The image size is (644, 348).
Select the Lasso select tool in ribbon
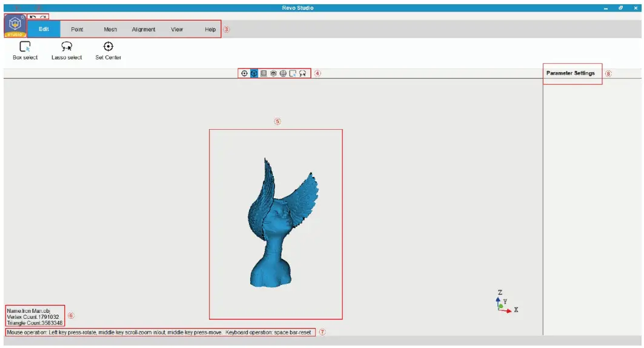pyautogui.click(x=67, y=50)
